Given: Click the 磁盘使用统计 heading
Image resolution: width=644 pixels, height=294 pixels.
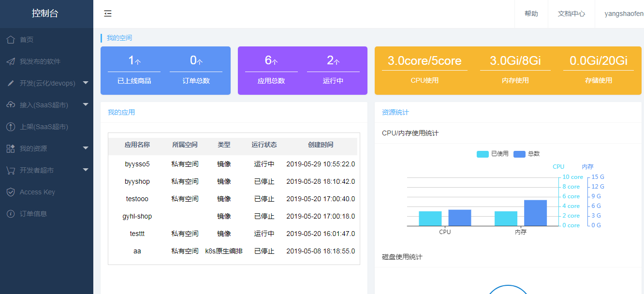Looking at the screenshot, I should [x=402, y=257].
